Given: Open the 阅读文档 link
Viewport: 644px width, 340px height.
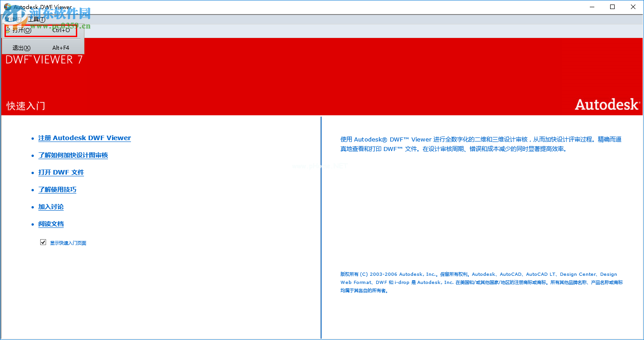Looking at the screenshot, I should click(x=51, y=224).
